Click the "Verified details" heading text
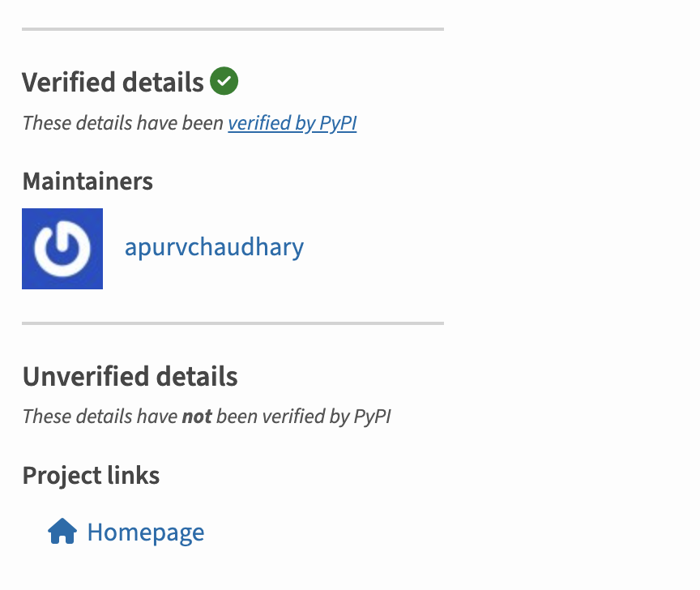 113,82
